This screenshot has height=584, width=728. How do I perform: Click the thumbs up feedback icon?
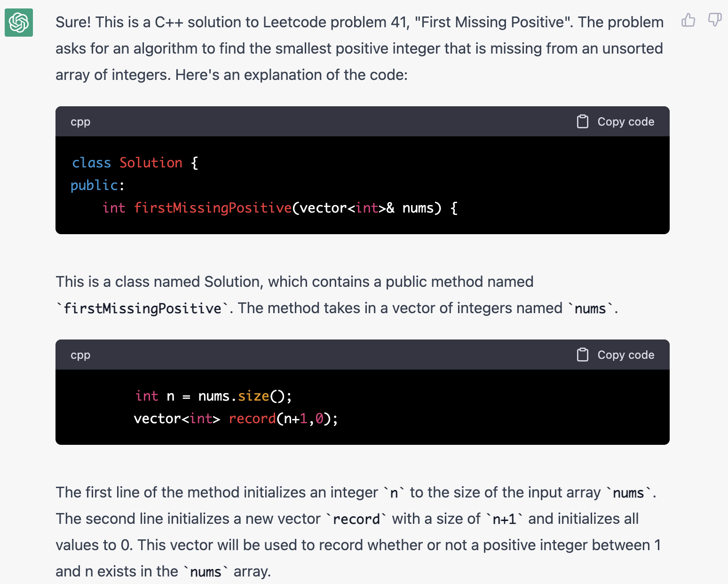[x=688, y=20]
